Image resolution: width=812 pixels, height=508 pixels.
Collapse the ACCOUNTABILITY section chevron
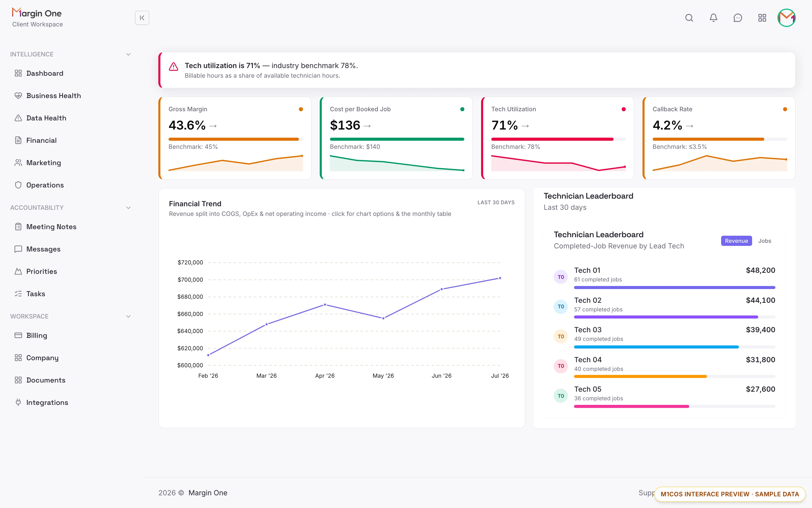click(128, 208)
